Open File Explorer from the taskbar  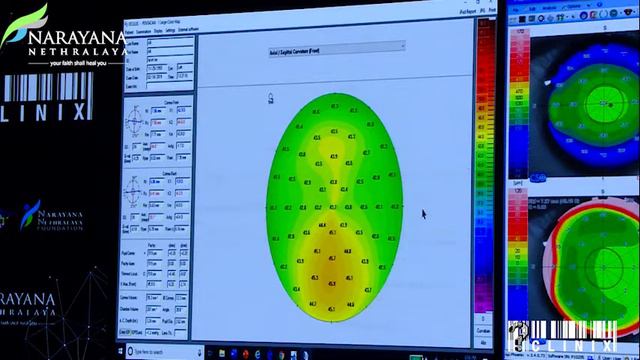click(222, 353)
